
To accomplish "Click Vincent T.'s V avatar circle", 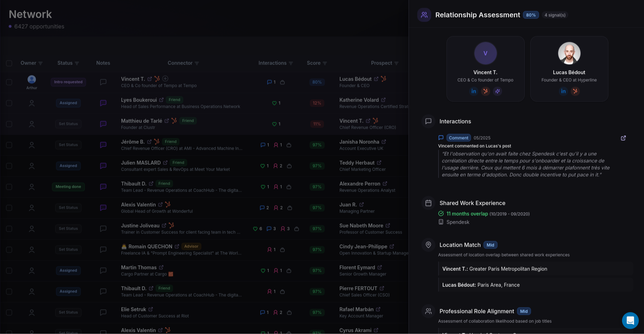I will tap(485, 53).
